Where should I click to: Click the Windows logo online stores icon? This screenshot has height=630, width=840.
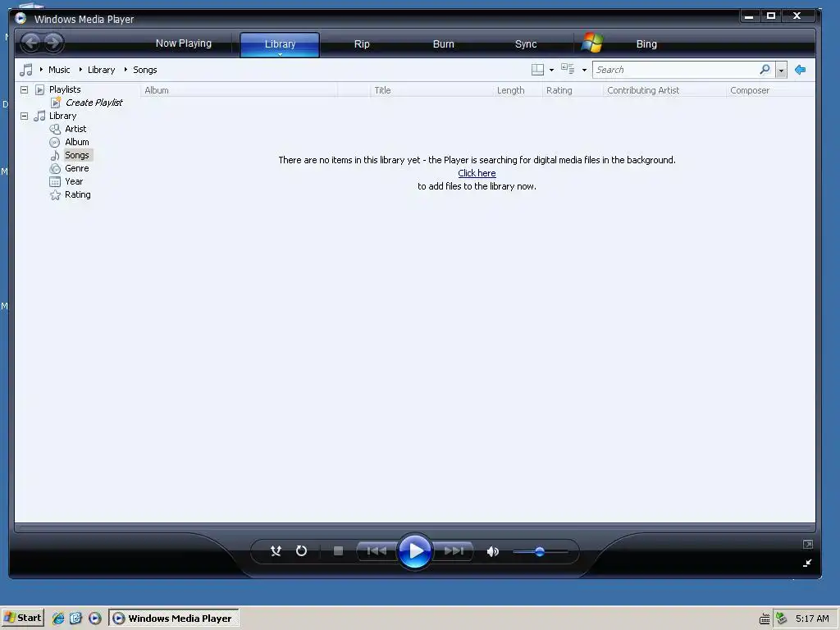[592, 43]
